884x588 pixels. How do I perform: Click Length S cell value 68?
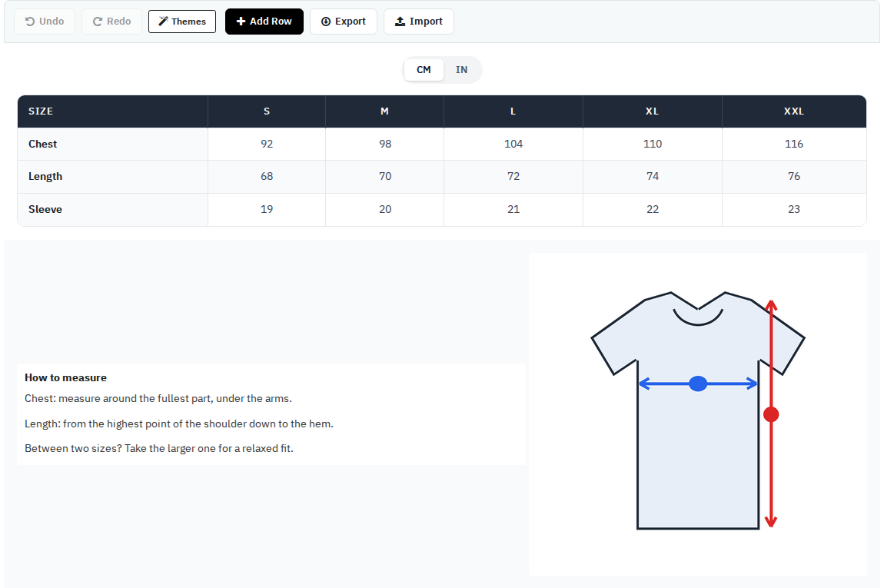coord(267,177)
